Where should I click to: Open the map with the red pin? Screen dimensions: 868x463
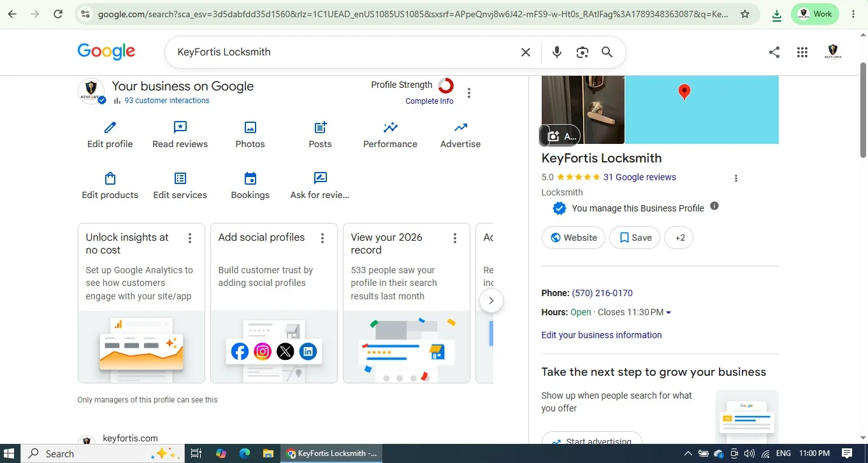tap(702, 110)
